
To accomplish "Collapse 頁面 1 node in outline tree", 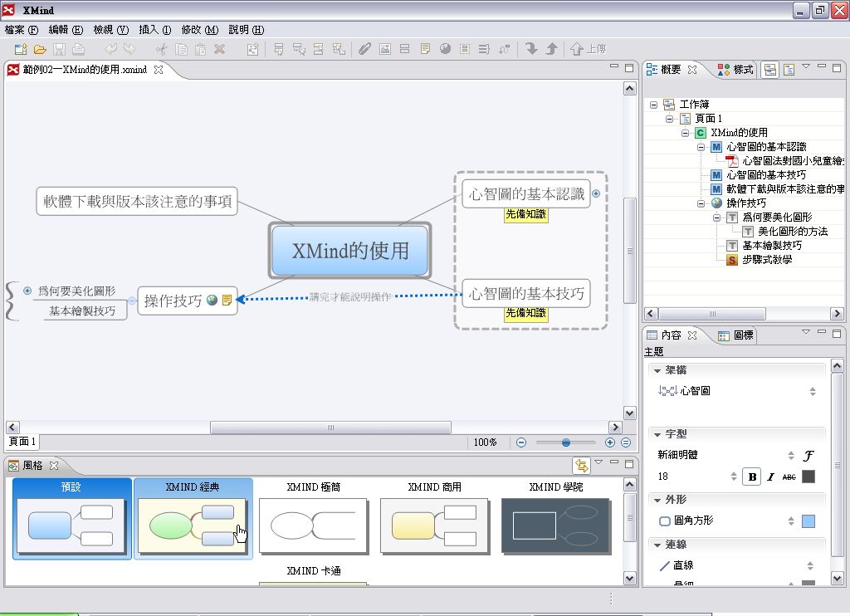I will [670, 119].
